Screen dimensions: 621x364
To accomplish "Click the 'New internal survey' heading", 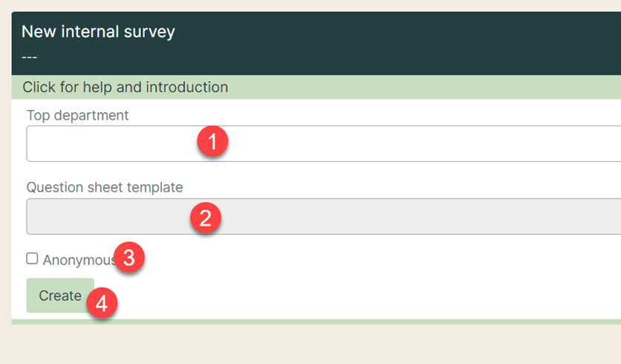I will tap(98, 32).
